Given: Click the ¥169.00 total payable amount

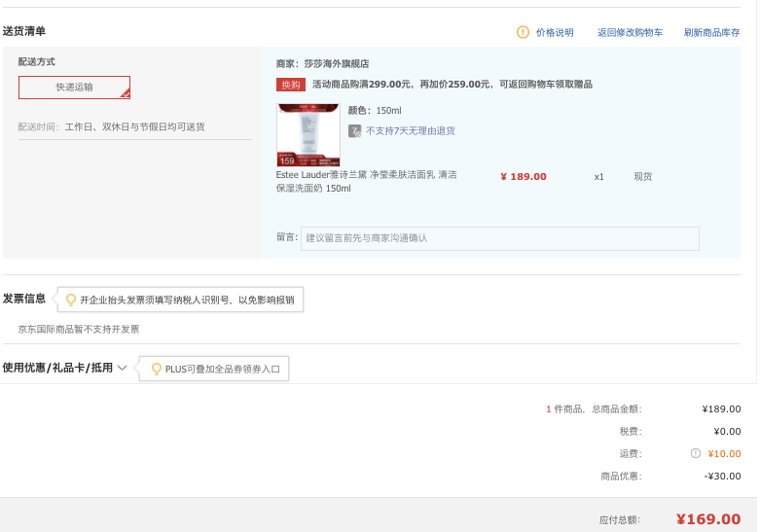Looking at the screenshot, I should pos(708,519).
